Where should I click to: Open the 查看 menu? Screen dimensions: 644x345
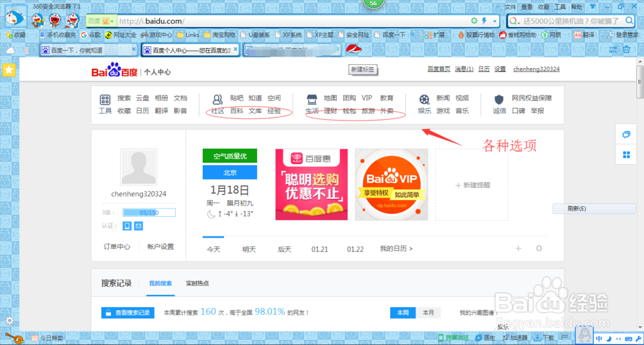[527, 7]
